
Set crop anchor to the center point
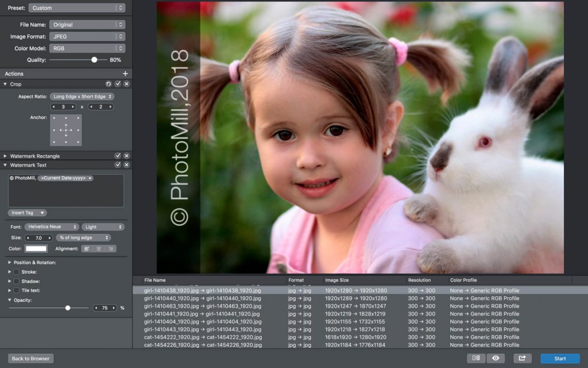[65, 130]
